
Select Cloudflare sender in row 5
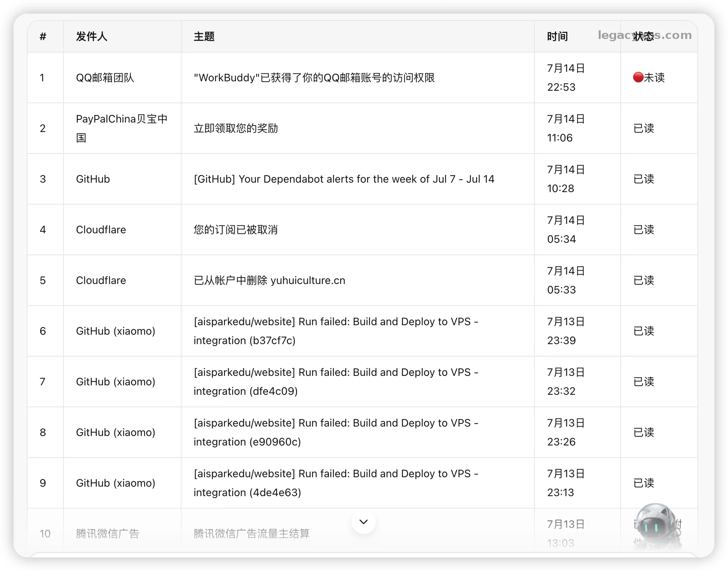101,280
